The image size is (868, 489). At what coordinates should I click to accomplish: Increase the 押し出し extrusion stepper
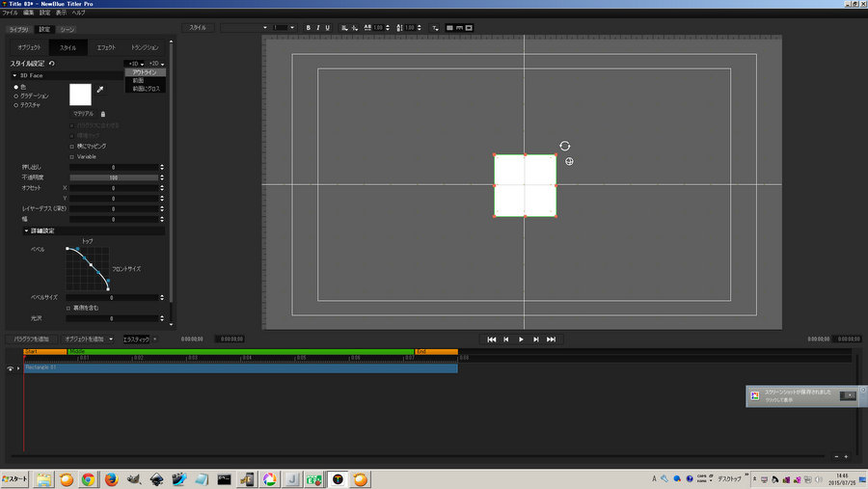coord(162,166)
